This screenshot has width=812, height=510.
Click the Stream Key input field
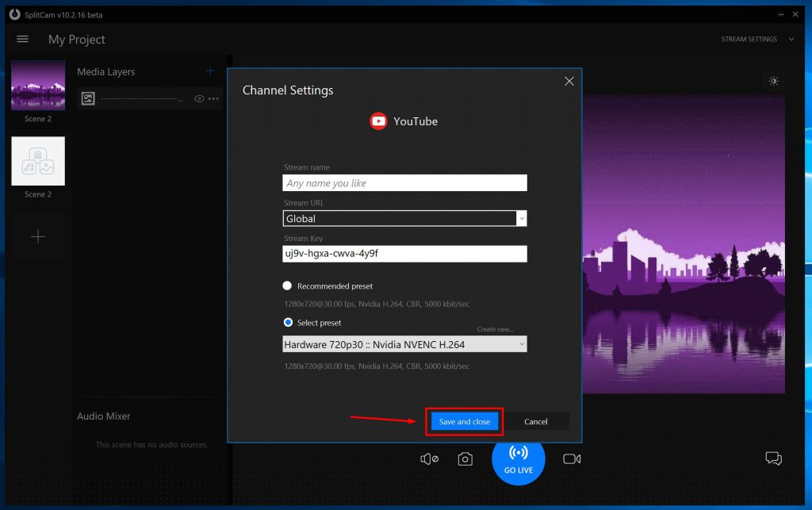tap(405, 254)
